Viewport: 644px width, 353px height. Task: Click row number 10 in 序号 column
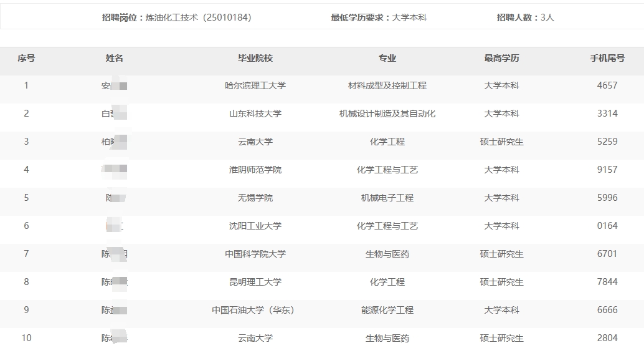click(x=26, y=338)
